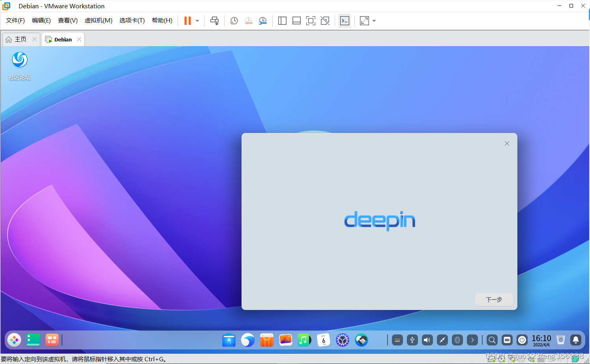Close the deepin welcome dialog
The height and width of the screenshot is (364, 590).
point(507,144)
